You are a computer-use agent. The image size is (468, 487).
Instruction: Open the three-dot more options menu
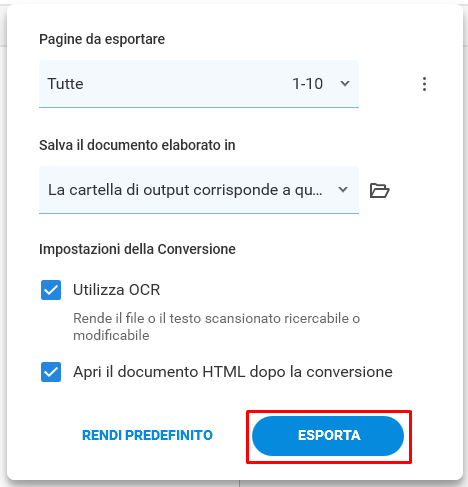click(x=424, y=84)
